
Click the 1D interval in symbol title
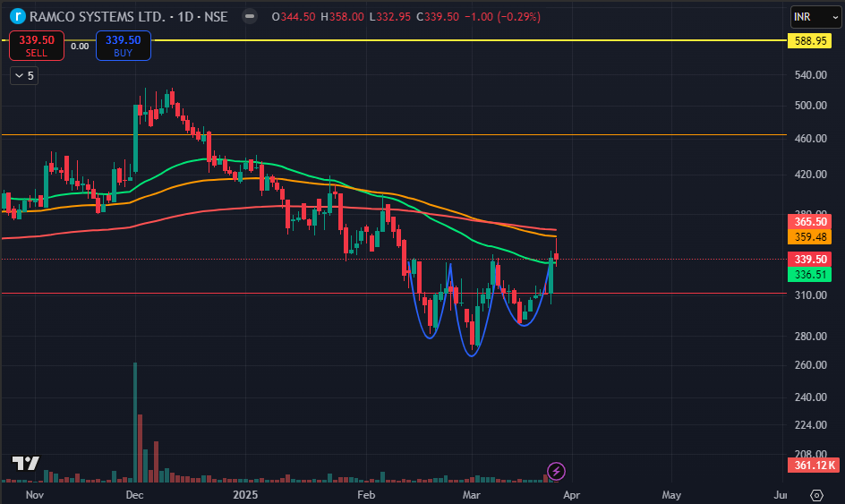185,17
